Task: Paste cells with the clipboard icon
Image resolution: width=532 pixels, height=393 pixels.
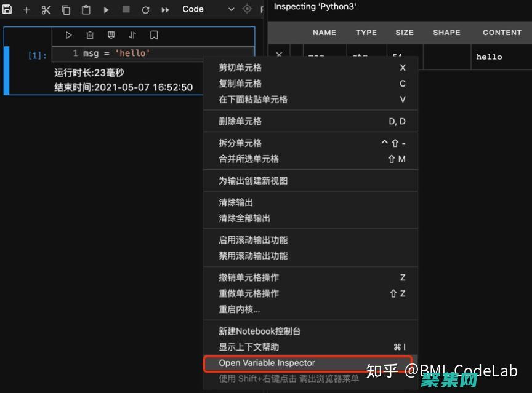Action: (x=86, y=9)
